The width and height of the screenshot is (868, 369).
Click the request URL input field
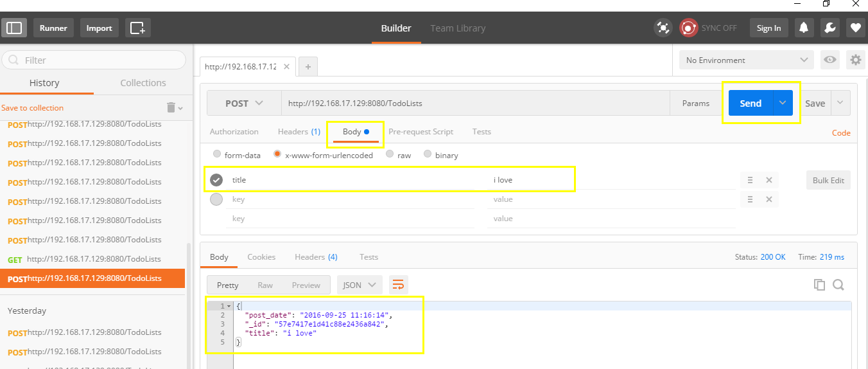[x=475, y=103]
